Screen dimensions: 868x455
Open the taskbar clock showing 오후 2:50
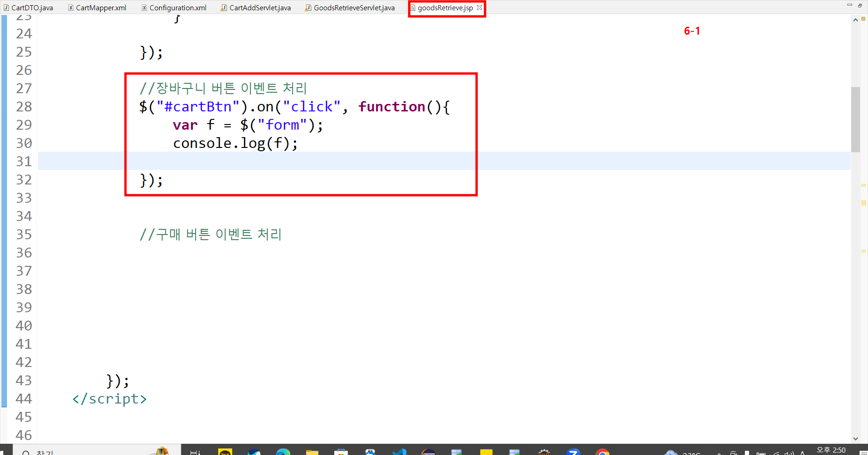tap(831, 450)
